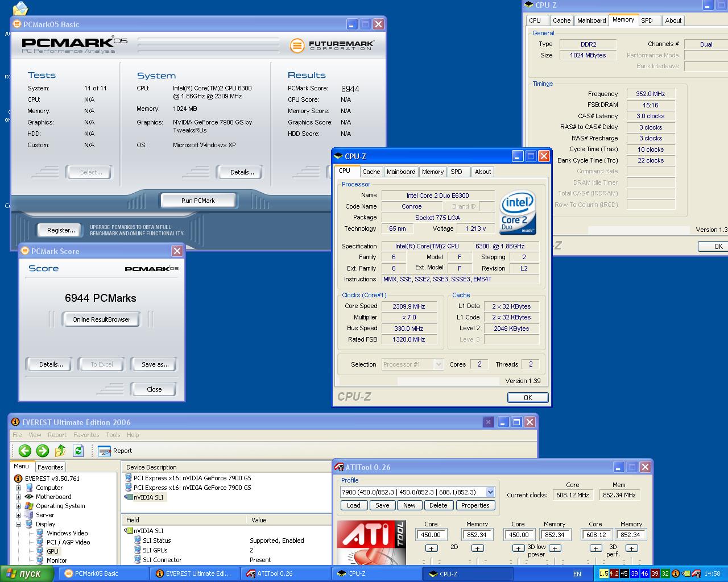The height and width of the screenshot is (582, 728).
Task: Click the EVEREST green Back arrow
Action: click(24, 451)
